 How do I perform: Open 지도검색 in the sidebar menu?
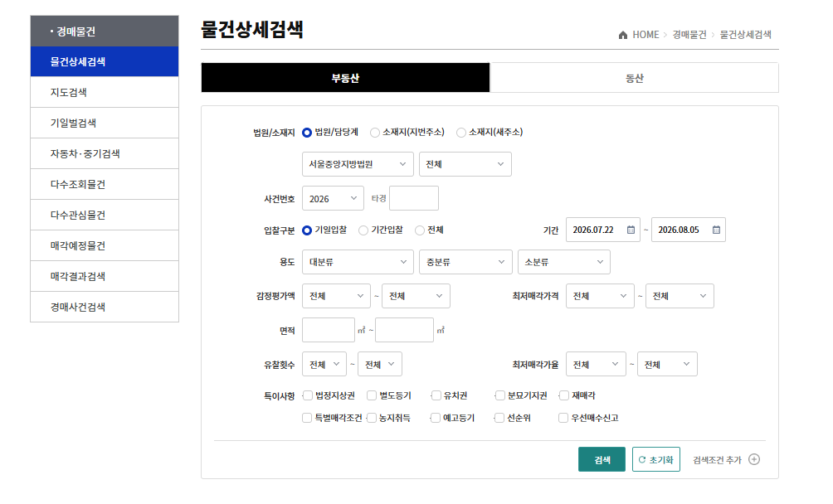[105, 92]
